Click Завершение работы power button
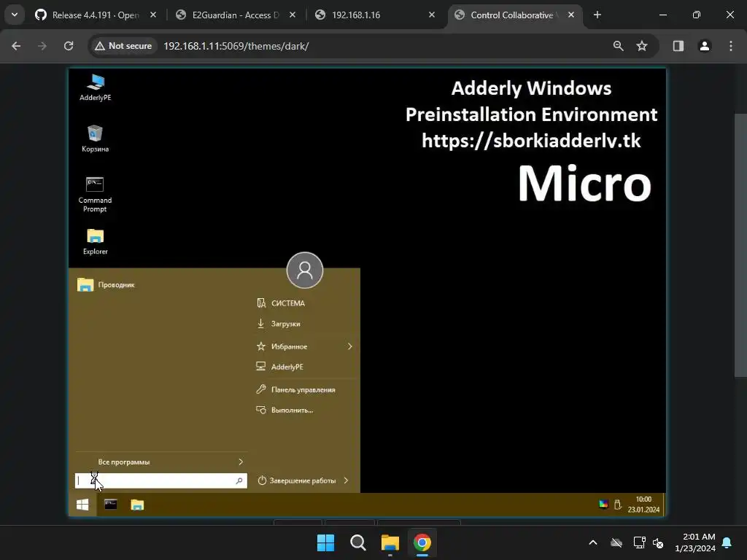 297,481
